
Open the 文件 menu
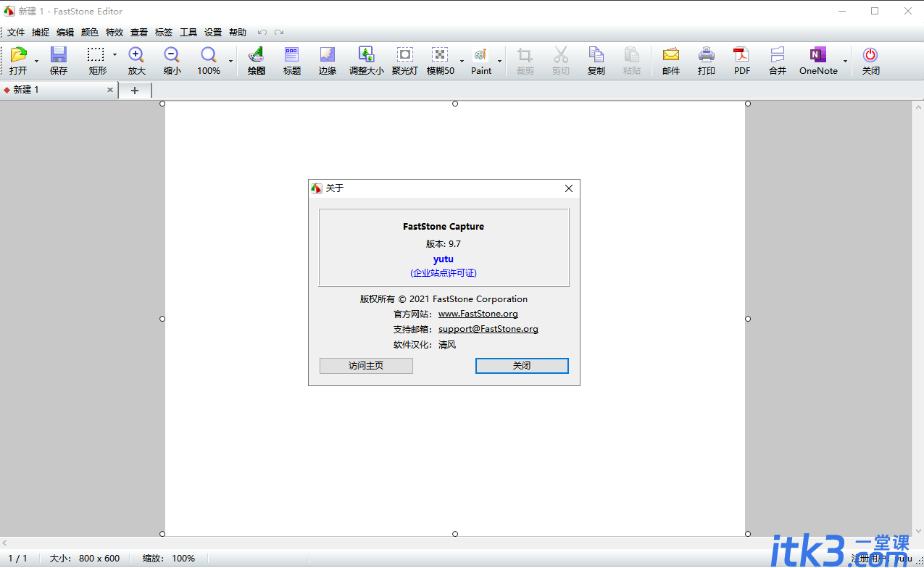point(16,33)
